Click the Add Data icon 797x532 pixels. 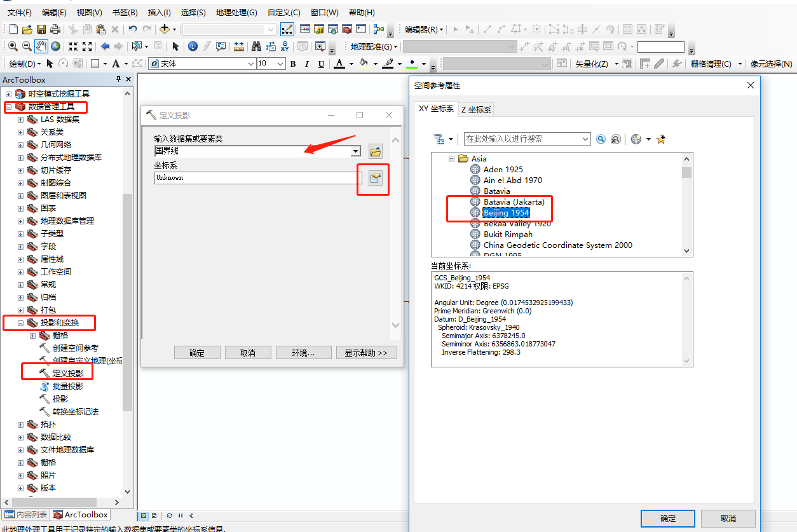pos(165,29)
